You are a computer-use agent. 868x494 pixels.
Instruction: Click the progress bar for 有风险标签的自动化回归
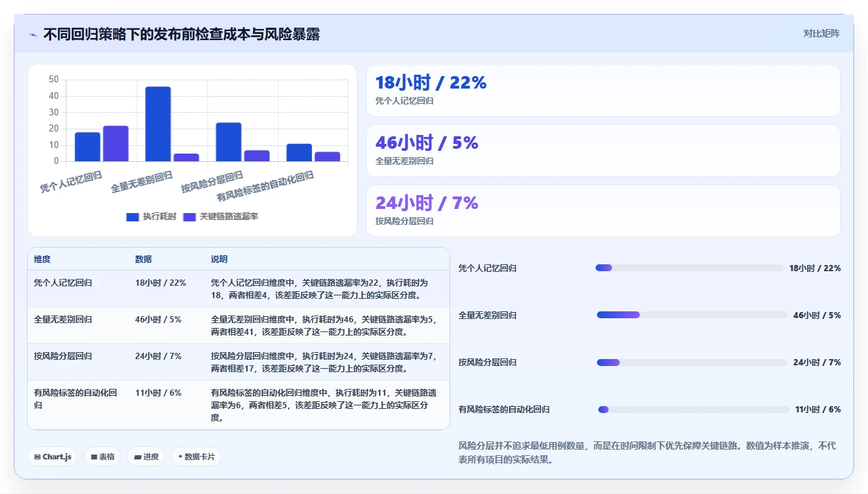(x=694, y=410)
